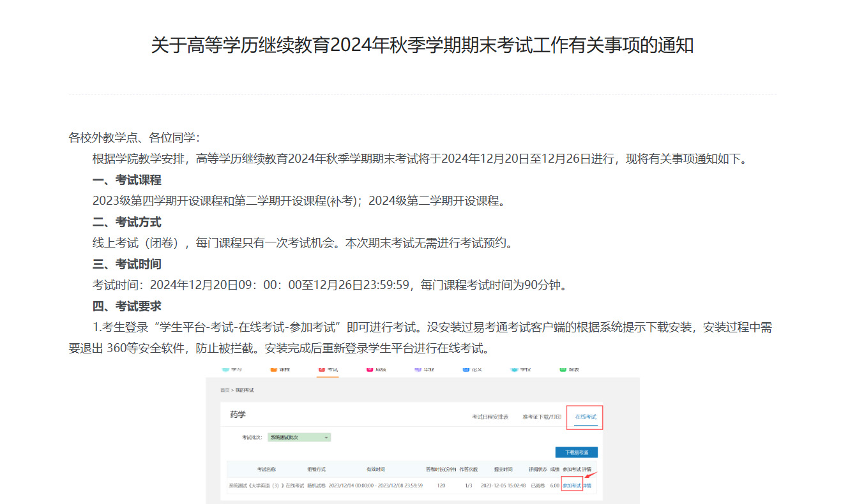The image size is (857, 504).
Task: Click the 组卷方式 column header
Action: click(x=316, y=470)
